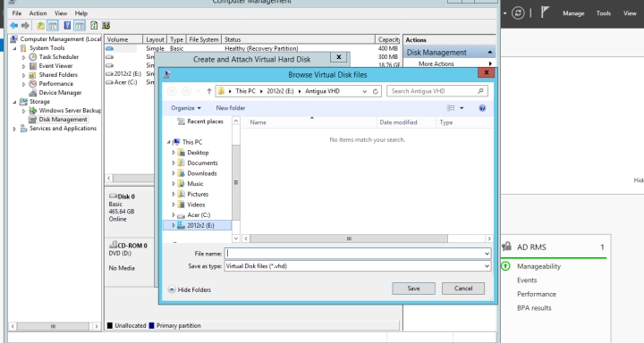
Task: Click horizontal scrollbar in file list
Action: (x=349, y=238)
